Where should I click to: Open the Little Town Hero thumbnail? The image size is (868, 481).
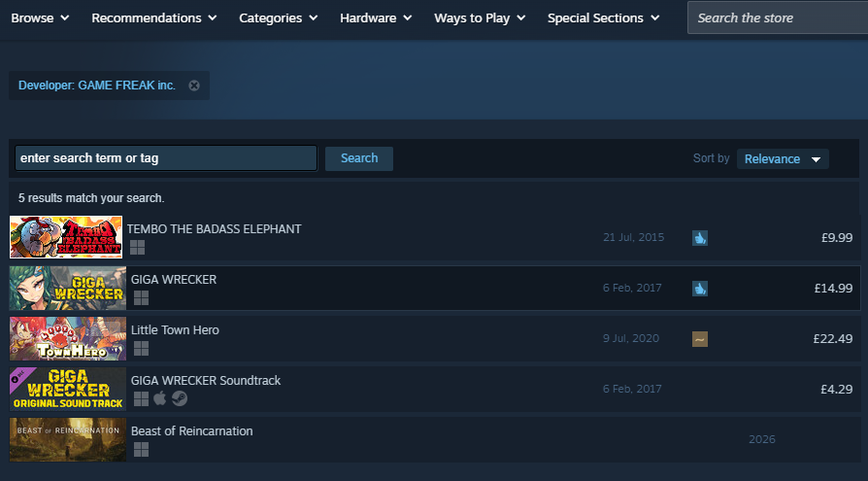68,338
